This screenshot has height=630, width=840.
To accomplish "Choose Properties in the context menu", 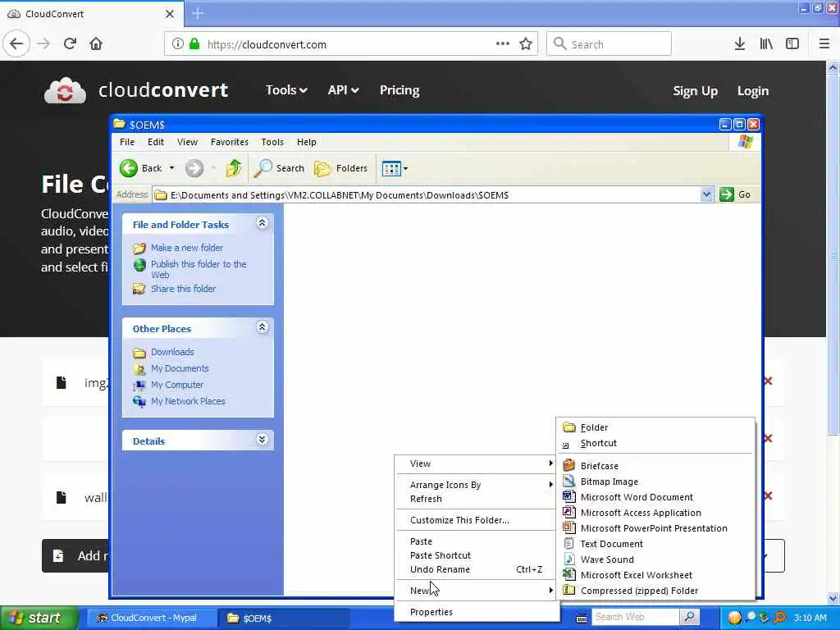I will pyautogui.click(x=476, y=612).
